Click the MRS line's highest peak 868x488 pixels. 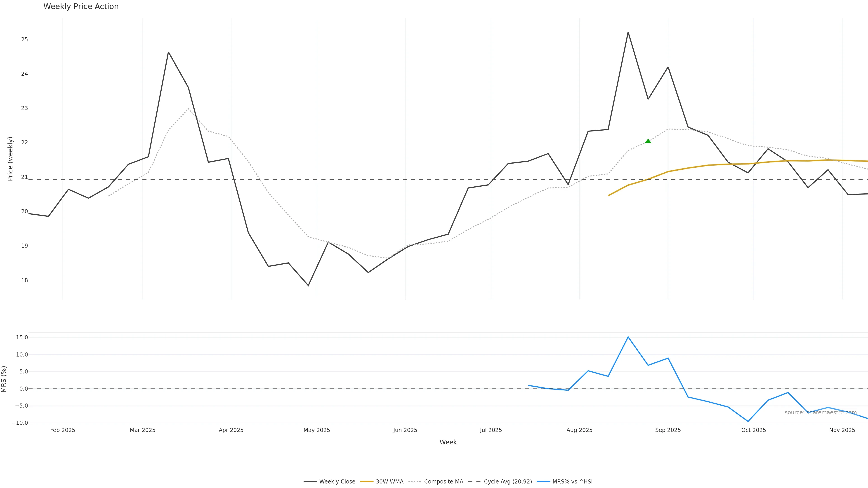pyautogui.click(x=628, y=337)
